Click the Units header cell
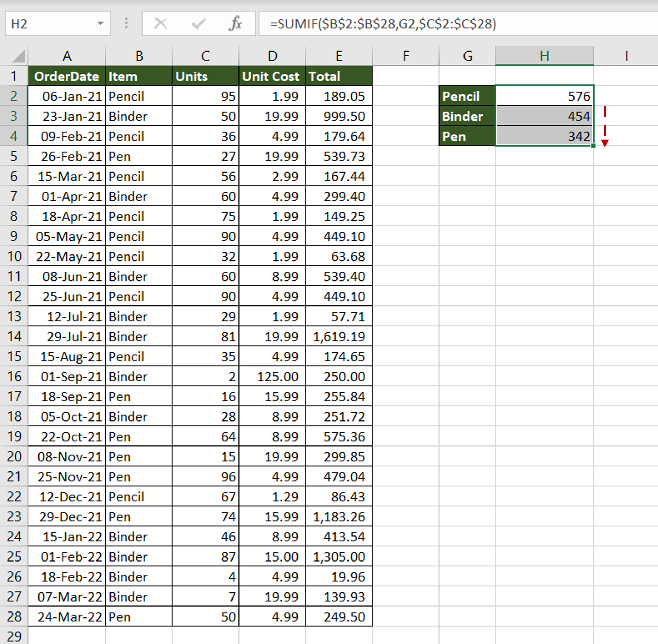Image resolution: width=658 pixels, height=644 pixels. pos(205,76)
